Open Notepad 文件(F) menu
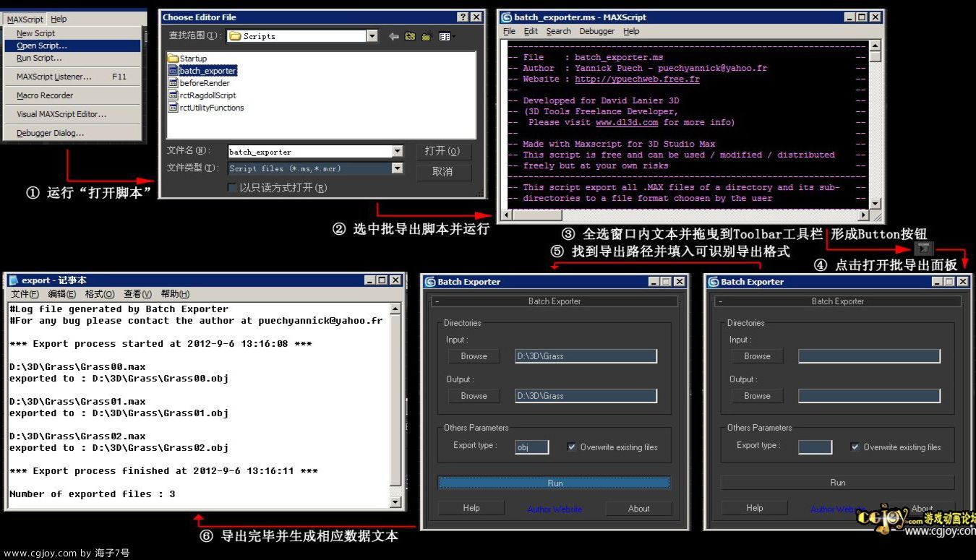The image size is (976, 560). tap(25, 294)
